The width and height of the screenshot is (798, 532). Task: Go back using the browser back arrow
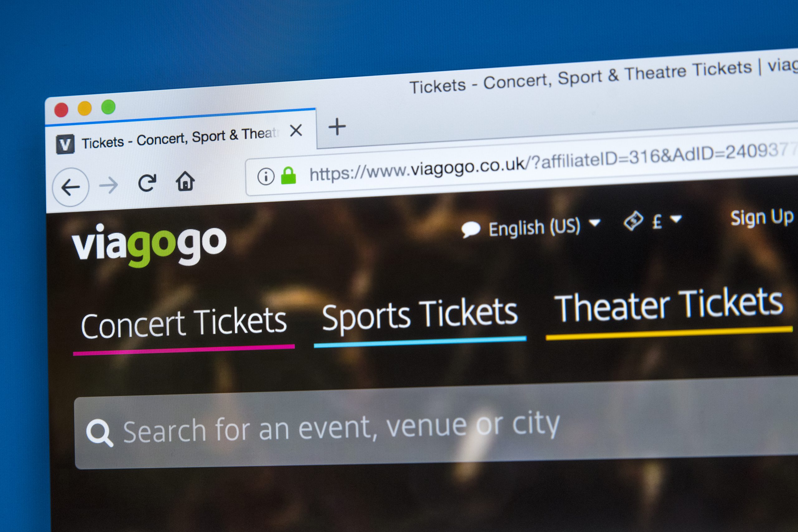[x=71, y=187]
